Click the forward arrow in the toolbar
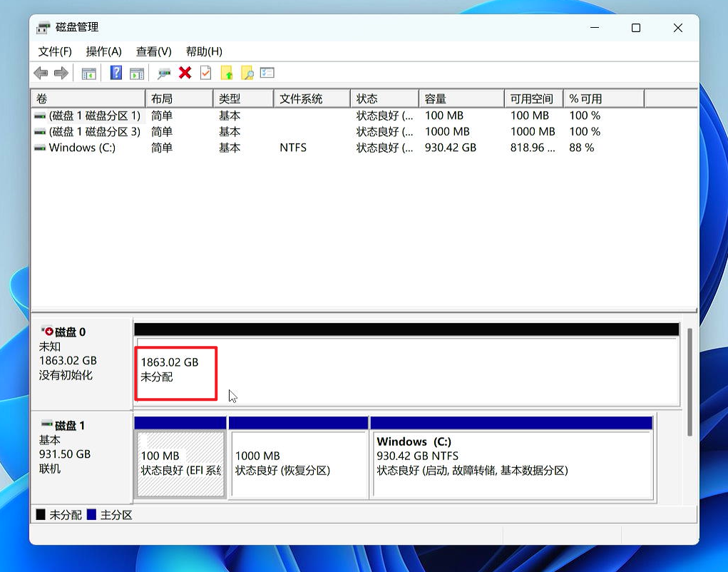Viewport: 728px width, 572px height. pos(61,73)
